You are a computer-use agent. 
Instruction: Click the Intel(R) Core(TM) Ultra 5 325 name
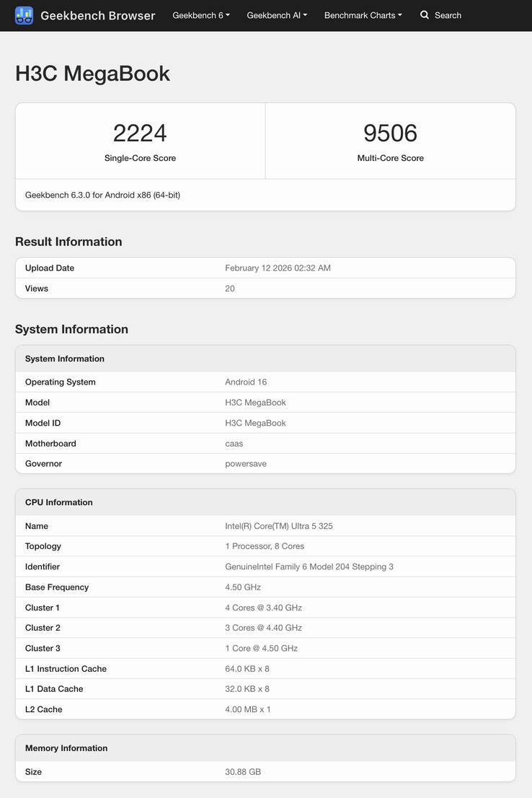278,526
